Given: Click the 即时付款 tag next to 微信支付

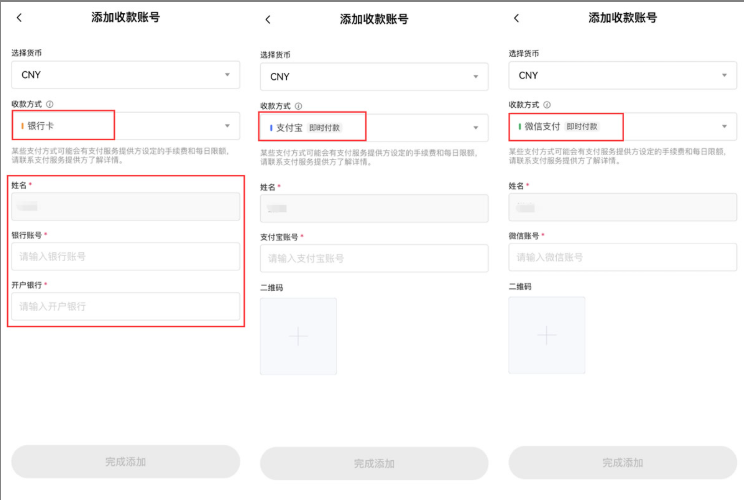Looking at the screenshot, I should tap(582, 127).
